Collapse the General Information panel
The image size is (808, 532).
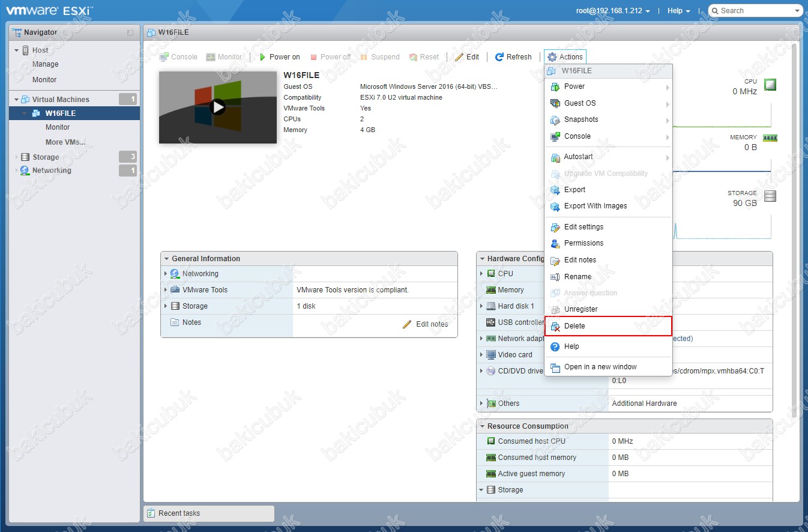coord(167,259)
